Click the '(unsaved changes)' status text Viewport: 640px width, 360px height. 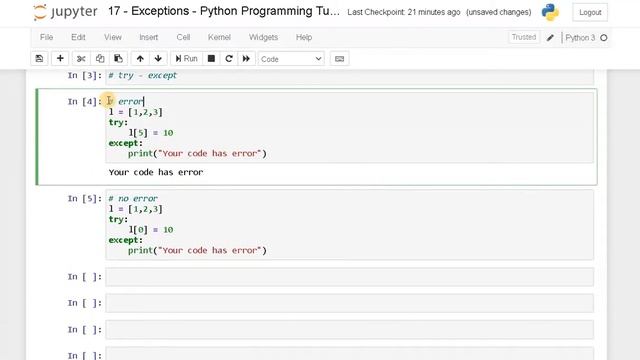pyautogui.click(x=499, y=12)
